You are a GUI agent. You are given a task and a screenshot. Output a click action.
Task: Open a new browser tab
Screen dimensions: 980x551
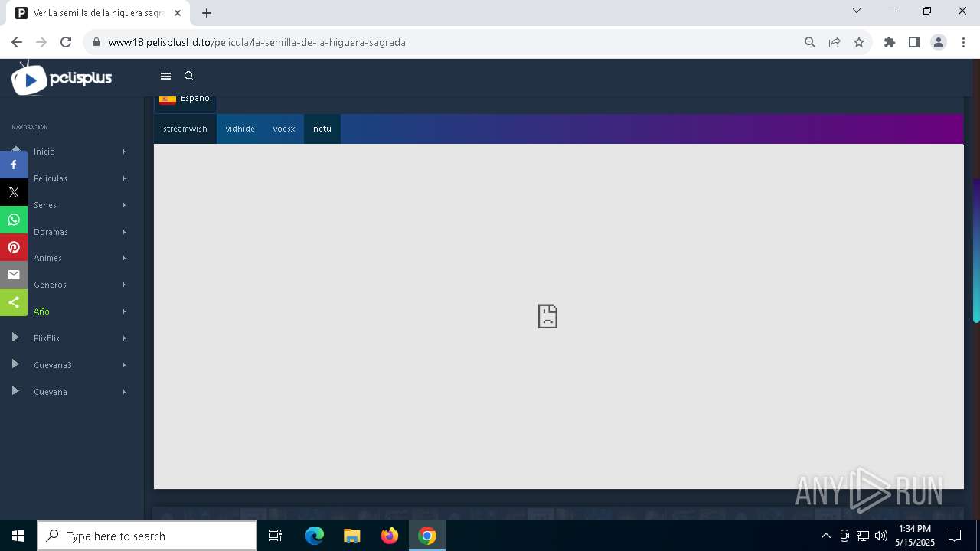(207, 13)
